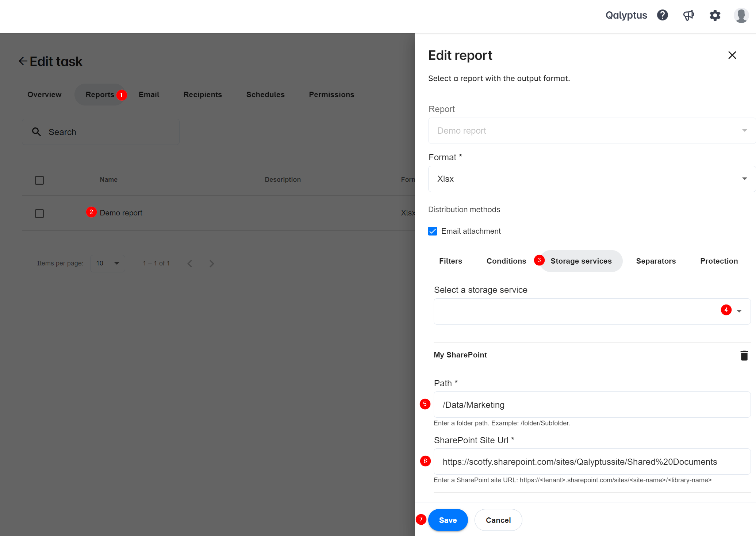The height and width of the screenshot is (536, 756).
Task: Cancel editing the report
Action: [x=498, y=520]
